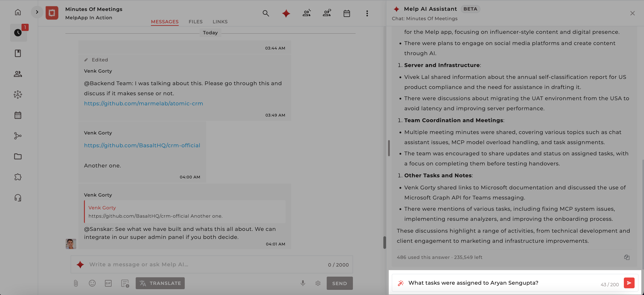Open the marmelab/atomic-crm GitHub link

click(x=144, y=103)
